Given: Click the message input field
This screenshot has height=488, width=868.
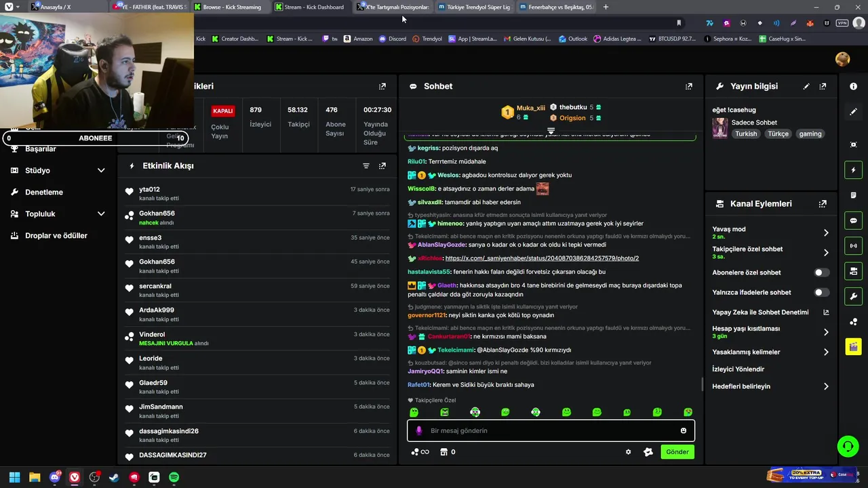Looking at the screenshot, I should (x=551, y=430).
